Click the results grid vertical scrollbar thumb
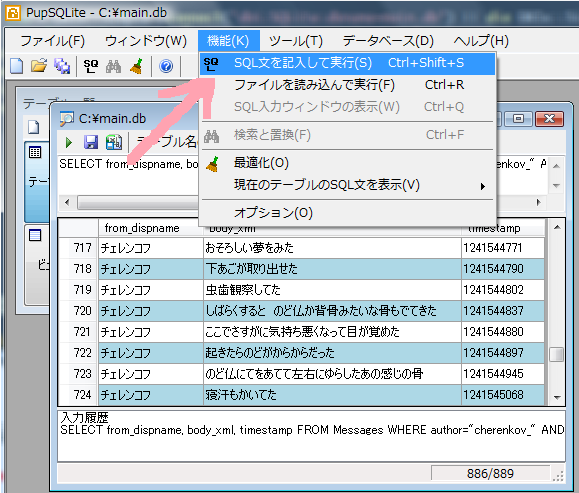 [556, 354]
